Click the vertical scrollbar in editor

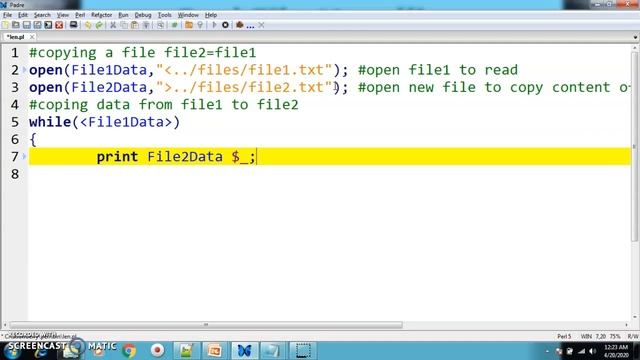coord(635,147)
